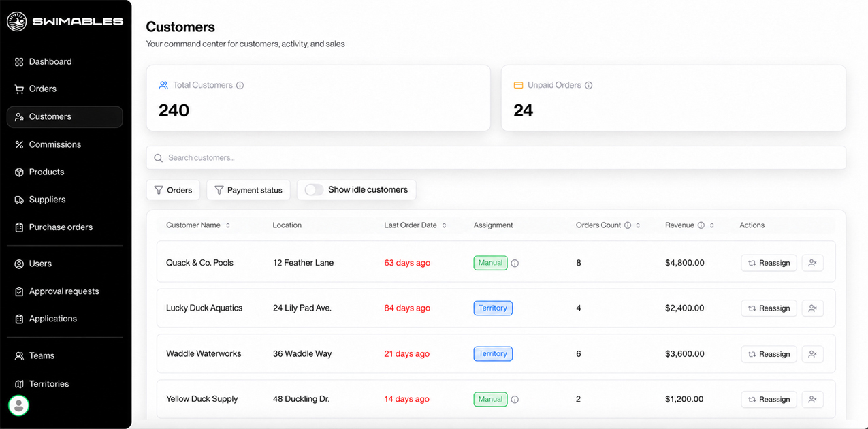The image size is (868, 429).
Task: Click the info icon beside Total Customers
Action: [x=240, y=86]
